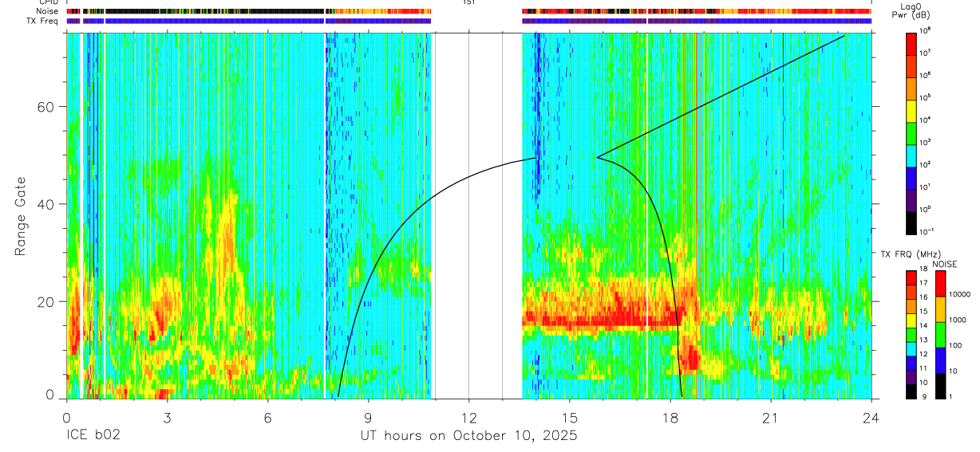
Task: Click the 10^5 label on power colorbar
Action: (924, 97)
